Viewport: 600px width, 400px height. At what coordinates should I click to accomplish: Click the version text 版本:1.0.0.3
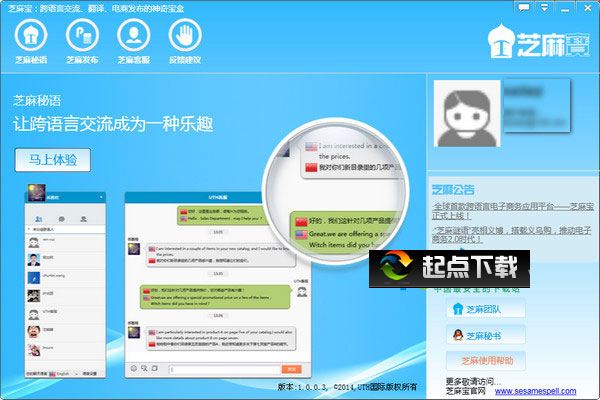pyautogui.click(x=302, y=387)
